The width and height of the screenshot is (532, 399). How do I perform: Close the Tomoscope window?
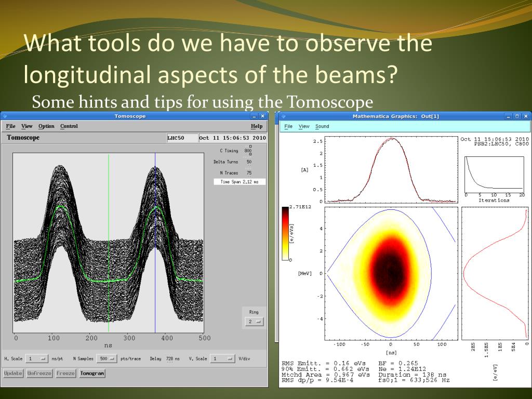tap(262, 116)
